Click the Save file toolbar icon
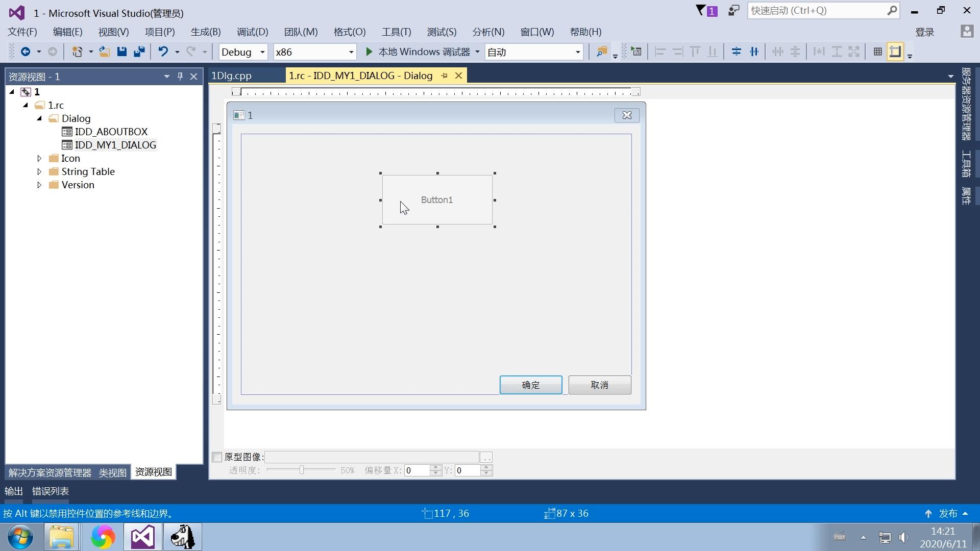The height and width of the screenshot is (551, 980). coord(121,52)
